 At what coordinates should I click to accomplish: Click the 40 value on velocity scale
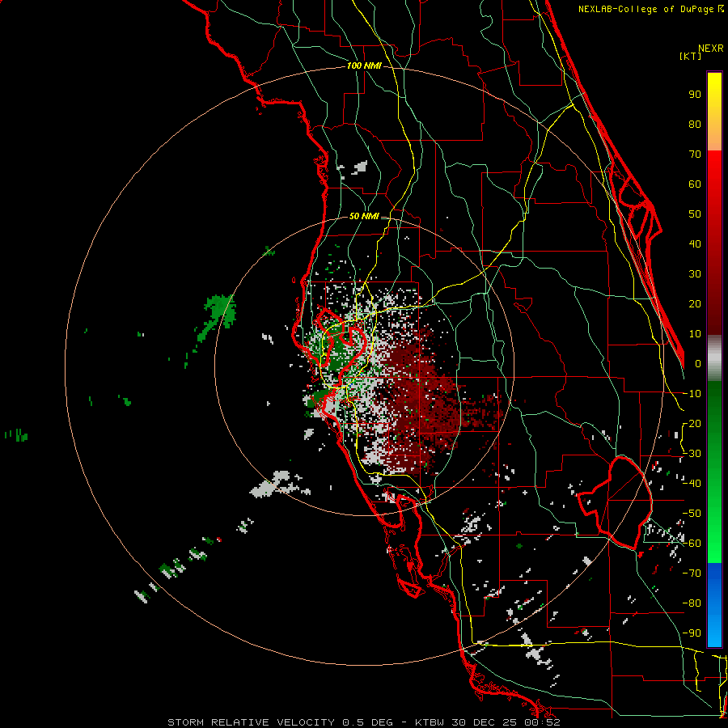[x=695, y=244]
